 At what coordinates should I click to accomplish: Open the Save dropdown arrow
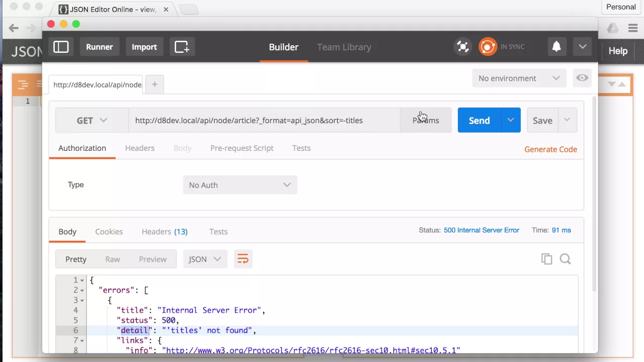pos(567,120)
